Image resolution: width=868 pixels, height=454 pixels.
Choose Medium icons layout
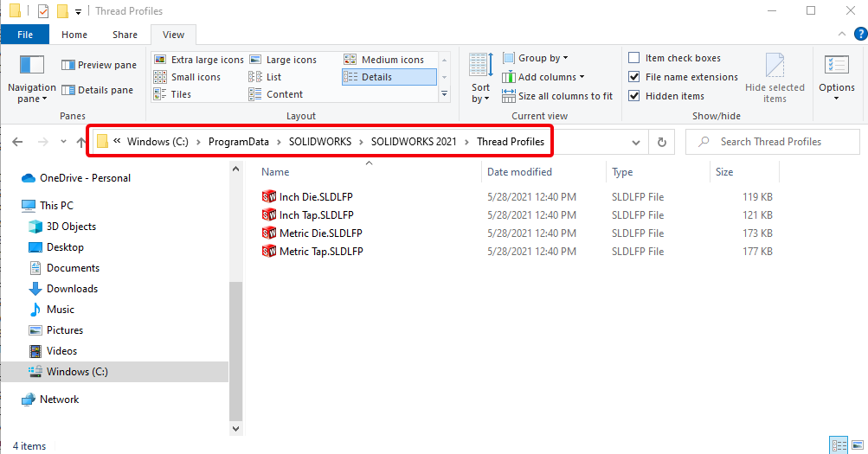click(x=384, y=59)
